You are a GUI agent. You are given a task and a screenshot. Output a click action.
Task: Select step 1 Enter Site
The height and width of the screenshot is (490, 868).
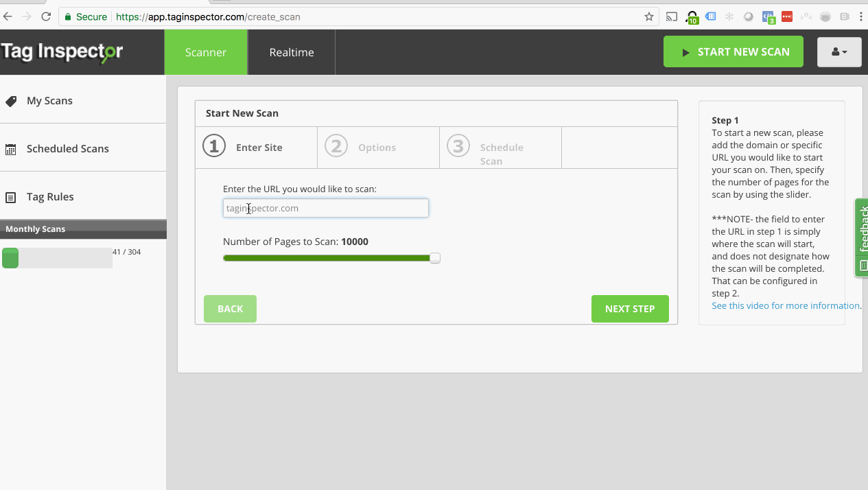pos(257,148)
